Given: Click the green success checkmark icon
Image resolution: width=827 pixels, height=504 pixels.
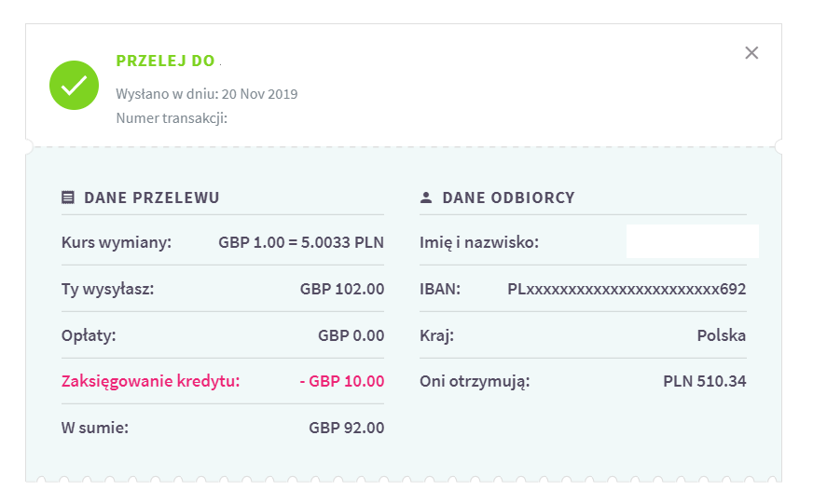Looking at the screenshot, I should (74, 85).
